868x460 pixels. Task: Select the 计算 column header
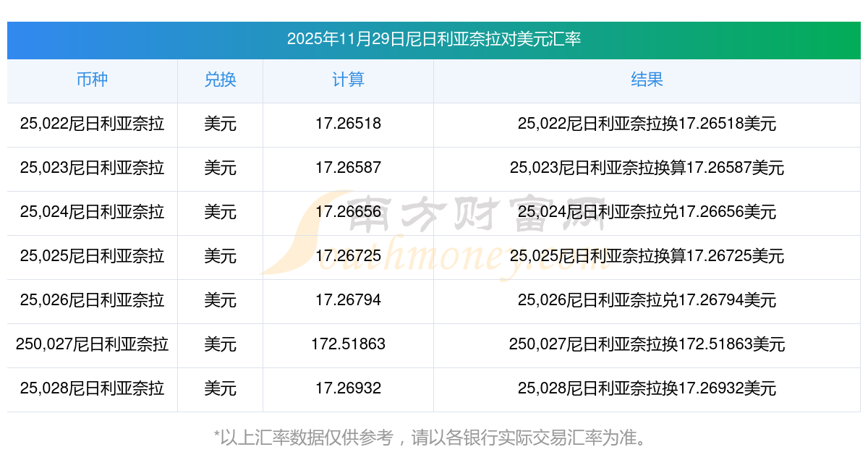coord(348,80)
